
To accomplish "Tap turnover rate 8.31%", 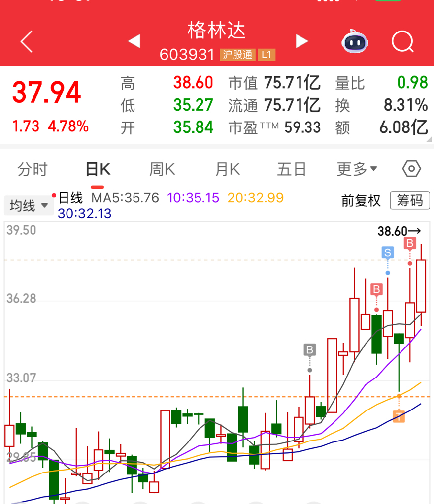I will (x=406, y=105).
